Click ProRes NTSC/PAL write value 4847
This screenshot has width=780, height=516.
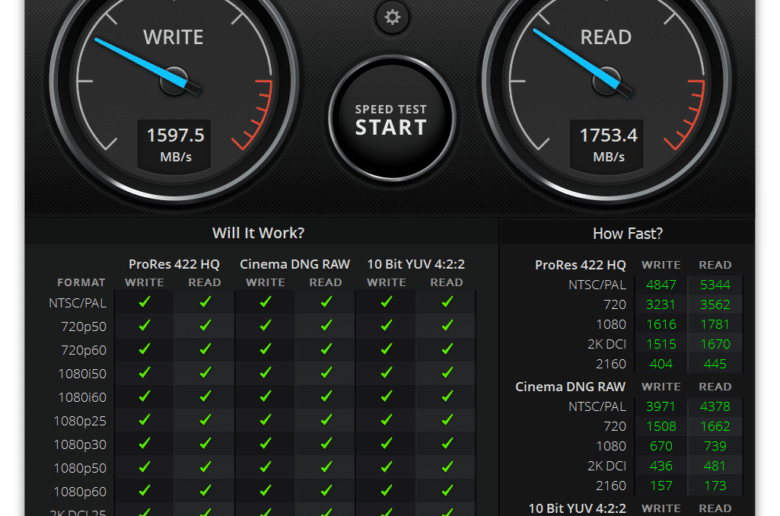click(661, 285)
